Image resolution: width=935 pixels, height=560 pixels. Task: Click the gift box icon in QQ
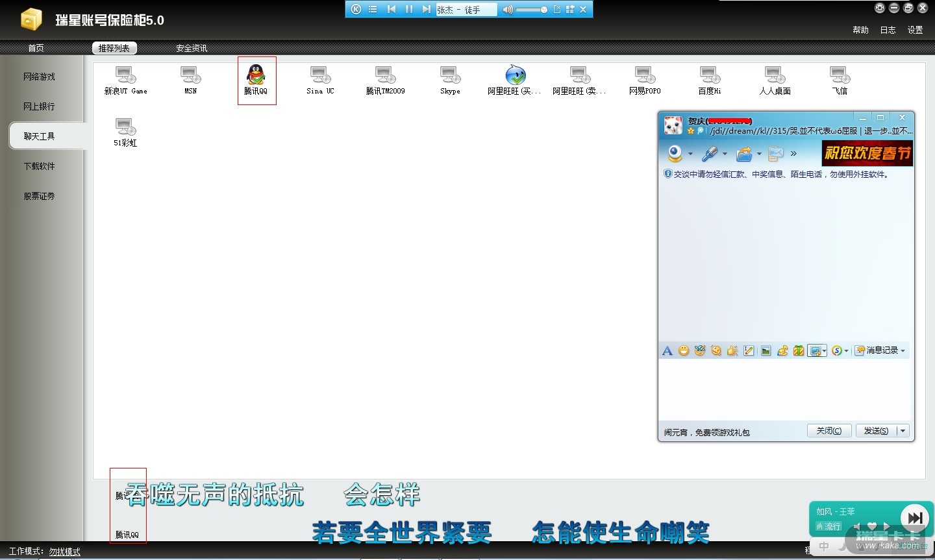(799, 351)
